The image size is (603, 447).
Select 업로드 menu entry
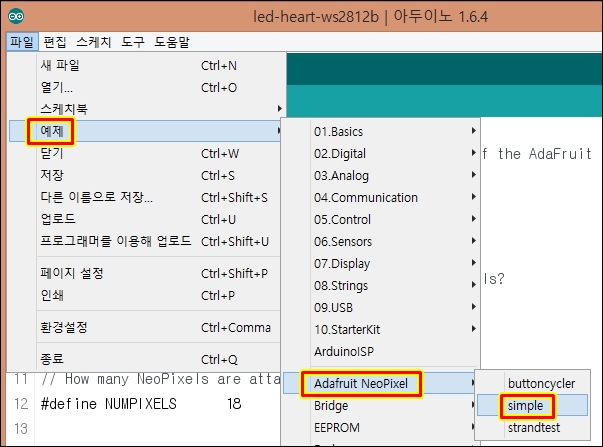tap(144, 219)
